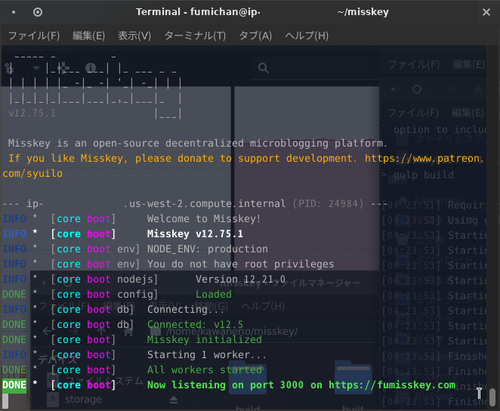The width and height of the screenshot is (500, 411).
Task: Click the window title '~/misskey' text
Action: coord(363,12)
